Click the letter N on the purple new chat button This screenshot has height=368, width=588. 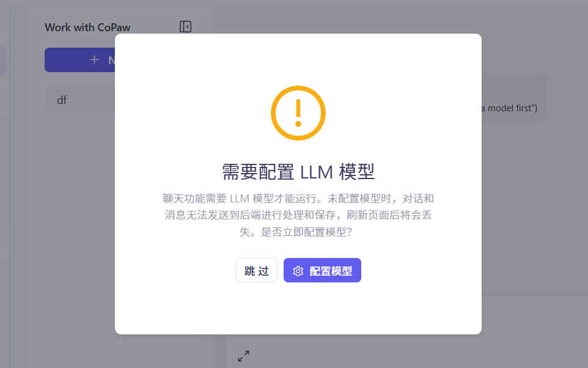(x=111, y=60)
